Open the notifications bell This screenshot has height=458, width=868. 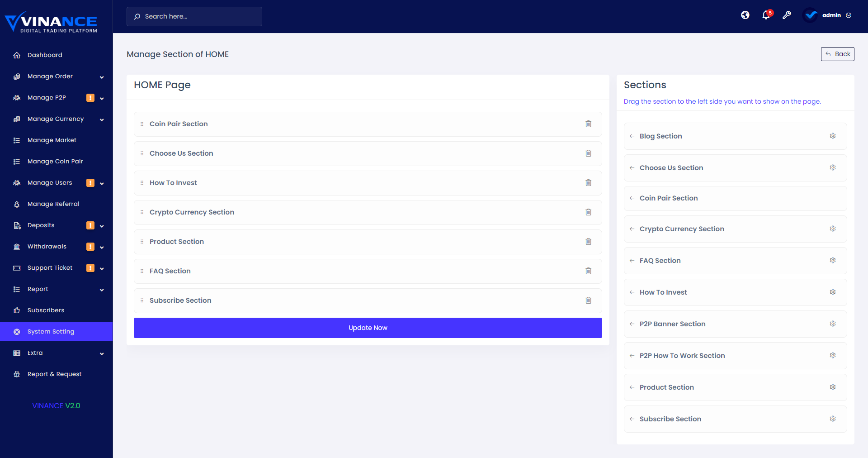pyautogui.click(x=766, y=15)
